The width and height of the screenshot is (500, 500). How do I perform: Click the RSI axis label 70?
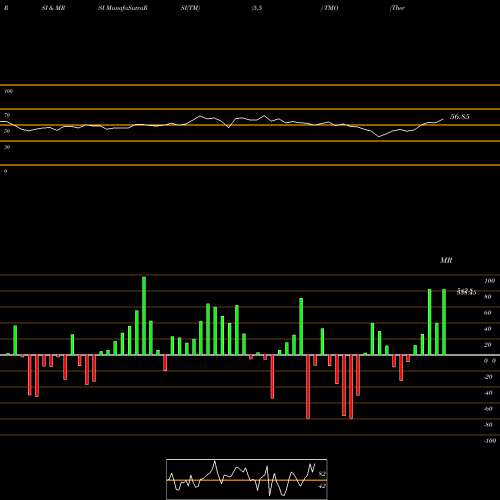coord(7,115)
